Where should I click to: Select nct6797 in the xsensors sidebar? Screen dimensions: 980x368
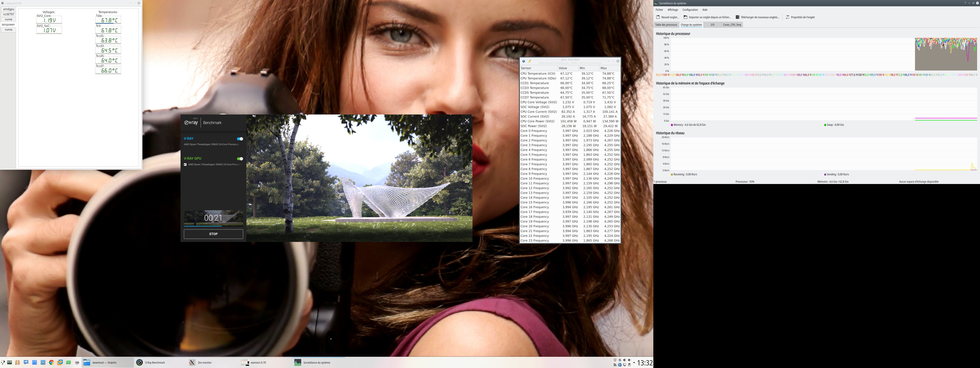pyautogui.click(x=8, y=14)
